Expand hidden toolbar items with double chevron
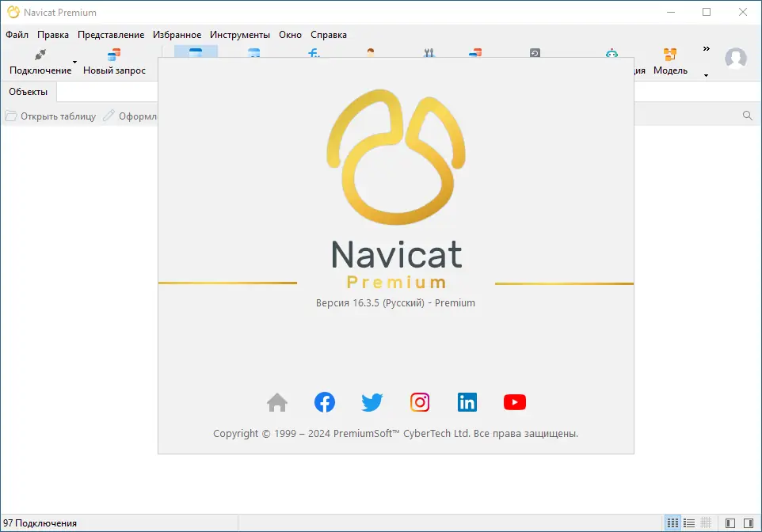The image size is (762, 532). pyautogui.click(x=706, y=48)
